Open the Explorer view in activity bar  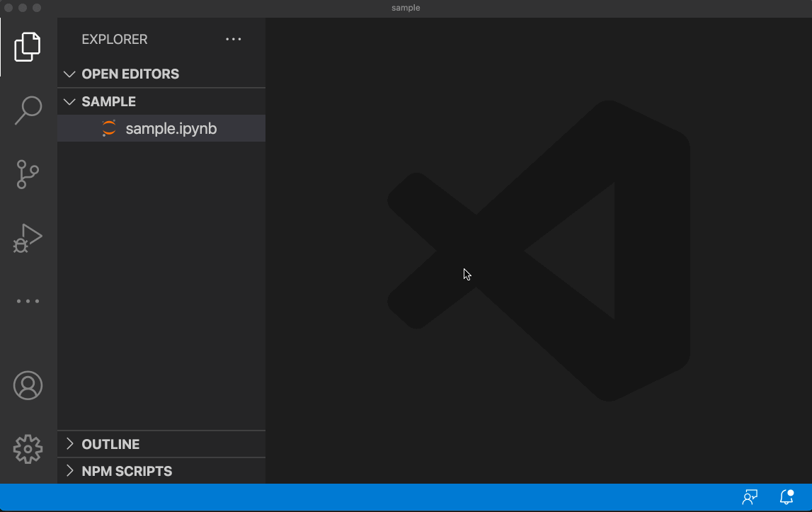point(28,47)
